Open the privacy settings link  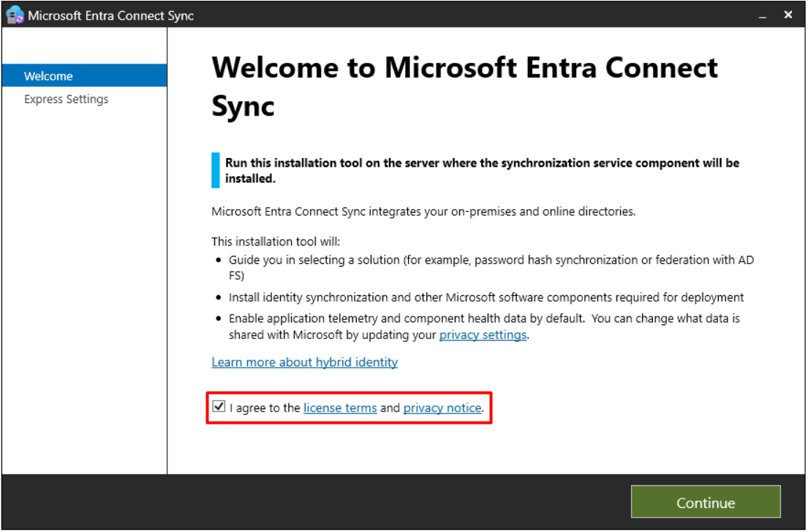[483, 335]
